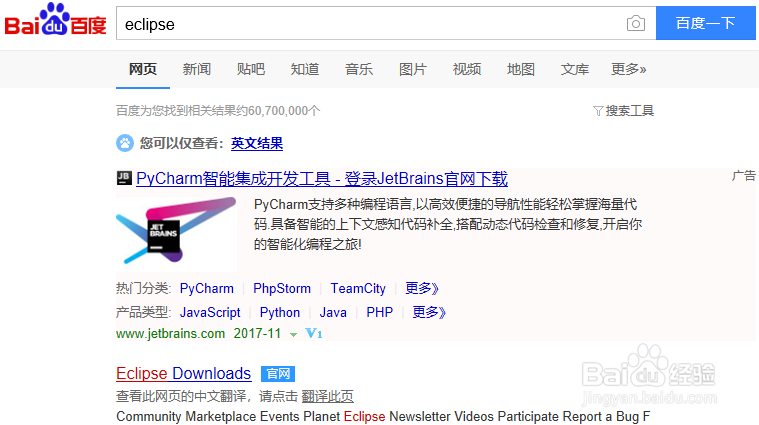
Task: Switch to the 图片 tab
Action: [412, 69]
